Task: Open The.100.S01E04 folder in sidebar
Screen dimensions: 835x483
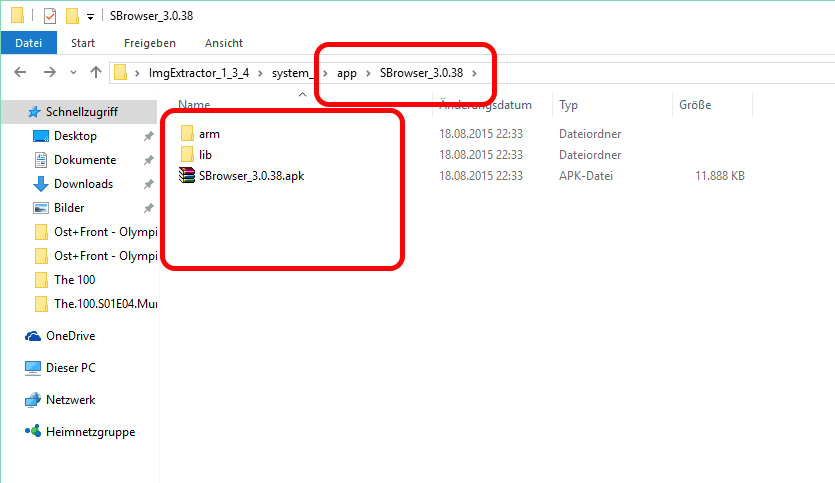Action: [x=105, y=304]
